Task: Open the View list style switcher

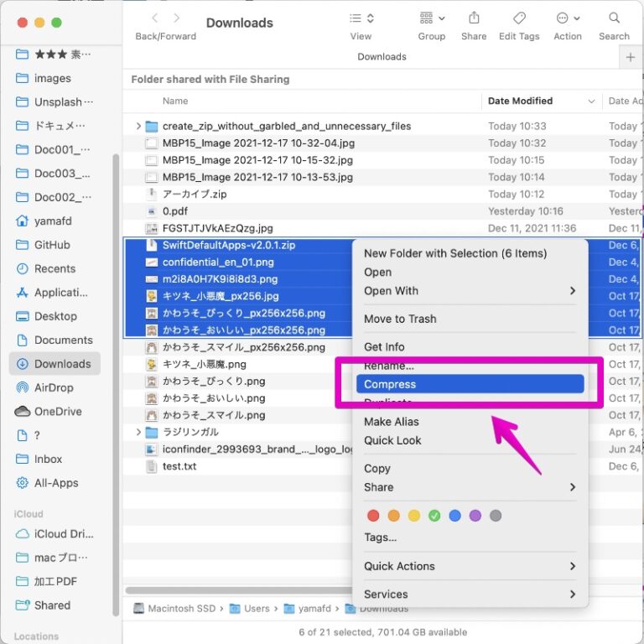Action: pos(361,18)
